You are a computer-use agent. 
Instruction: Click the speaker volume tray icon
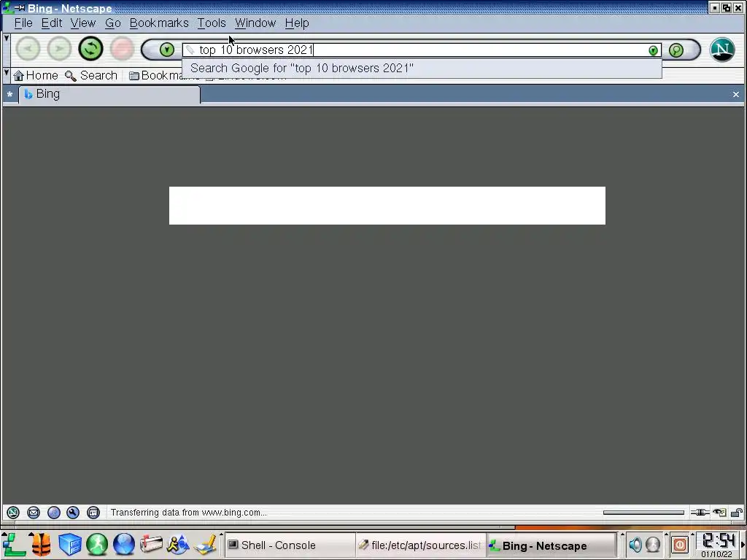[635, 544]
